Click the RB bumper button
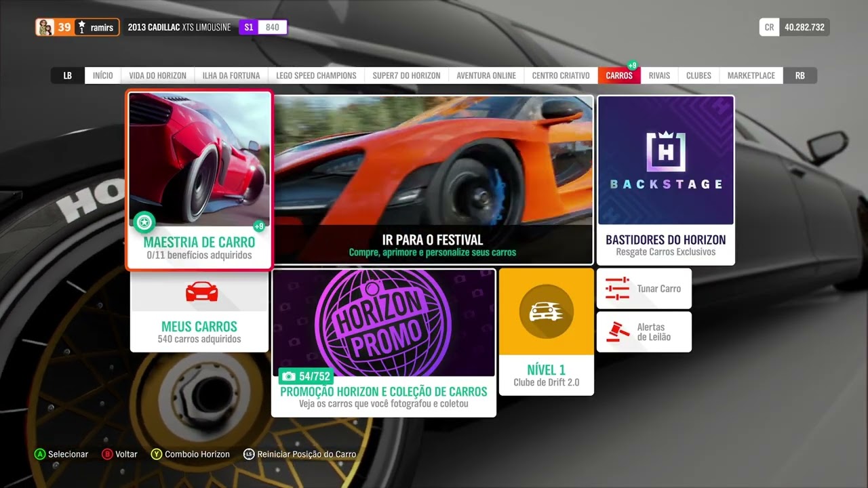Viewport: 868px width, 488px height. [x=800, y=75]
